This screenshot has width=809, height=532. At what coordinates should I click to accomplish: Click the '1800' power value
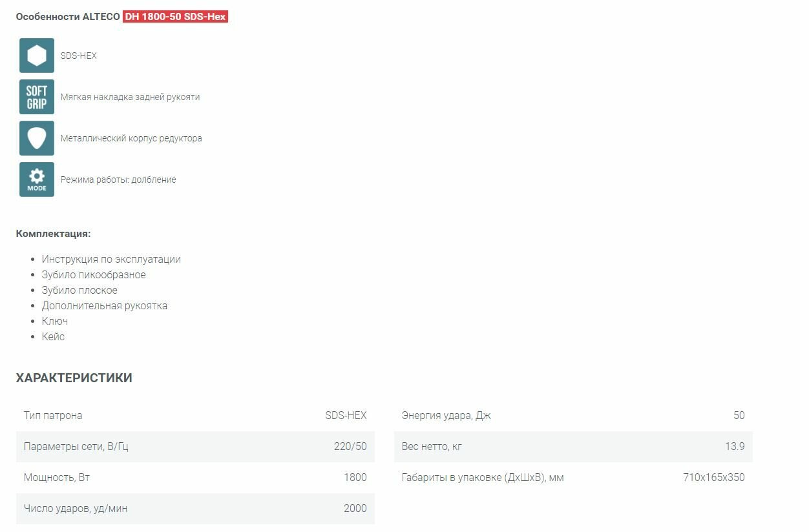[355, 478]
